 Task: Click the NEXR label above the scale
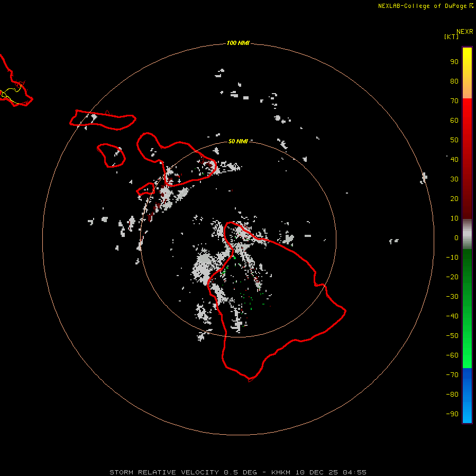(464, 32)
